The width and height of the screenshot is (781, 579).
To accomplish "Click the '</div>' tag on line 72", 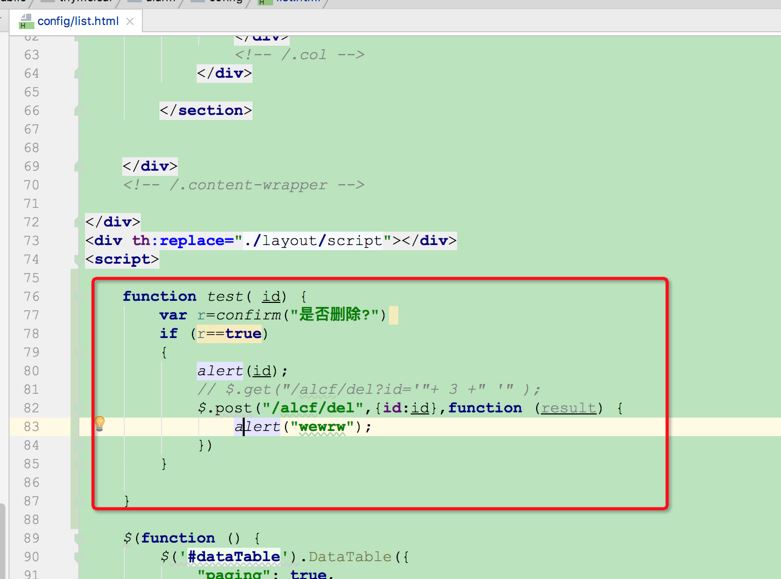I will [113, 222].
